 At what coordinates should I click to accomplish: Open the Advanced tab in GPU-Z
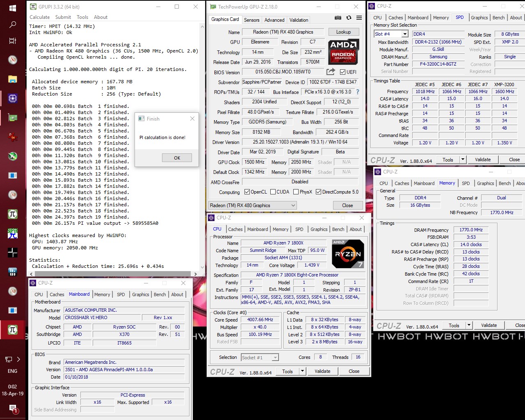point(274,20)
